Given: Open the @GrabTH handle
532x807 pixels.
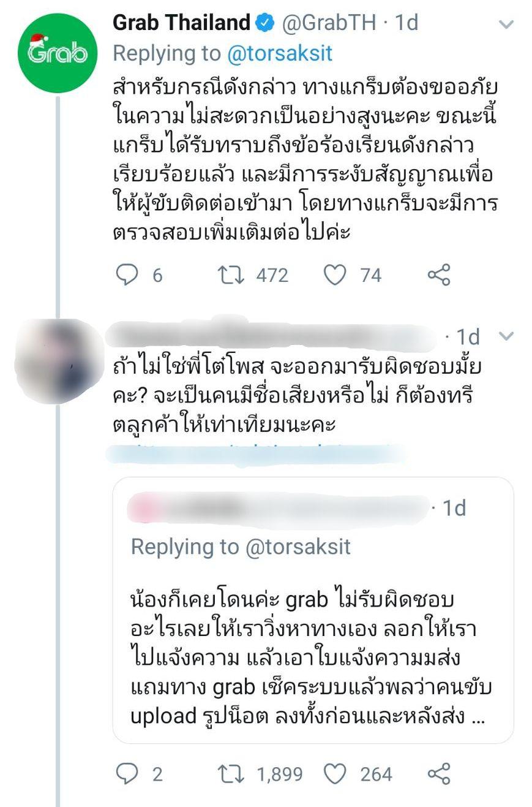Looking at the screenshot, I should click(327, 23).
